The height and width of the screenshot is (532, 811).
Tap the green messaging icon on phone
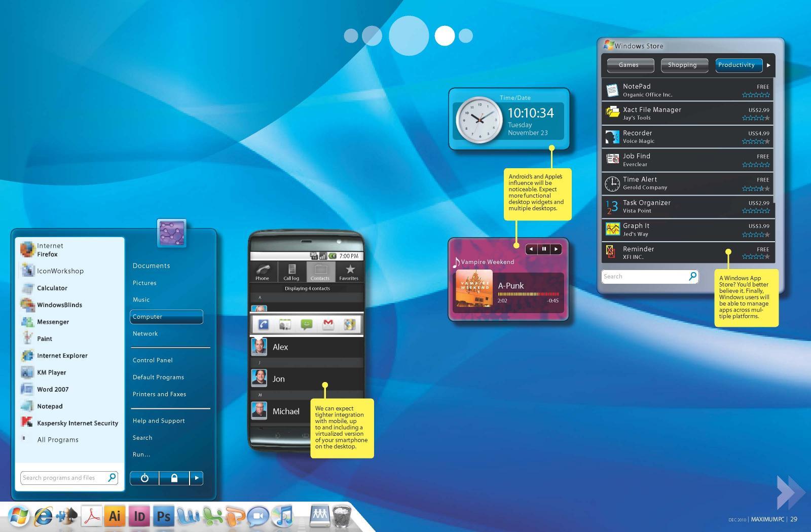pyautogui.click(x=306, y=324)
